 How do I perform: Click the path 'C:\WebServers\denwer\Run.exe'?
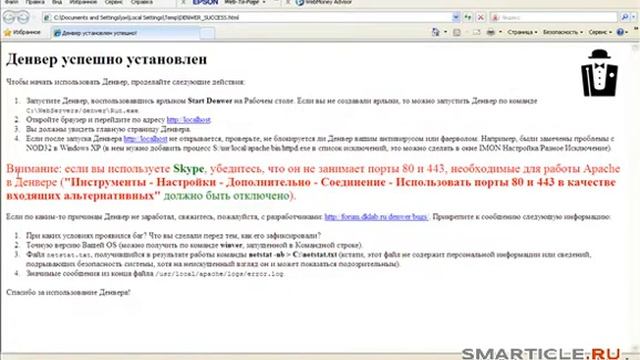tap(82, 111)
